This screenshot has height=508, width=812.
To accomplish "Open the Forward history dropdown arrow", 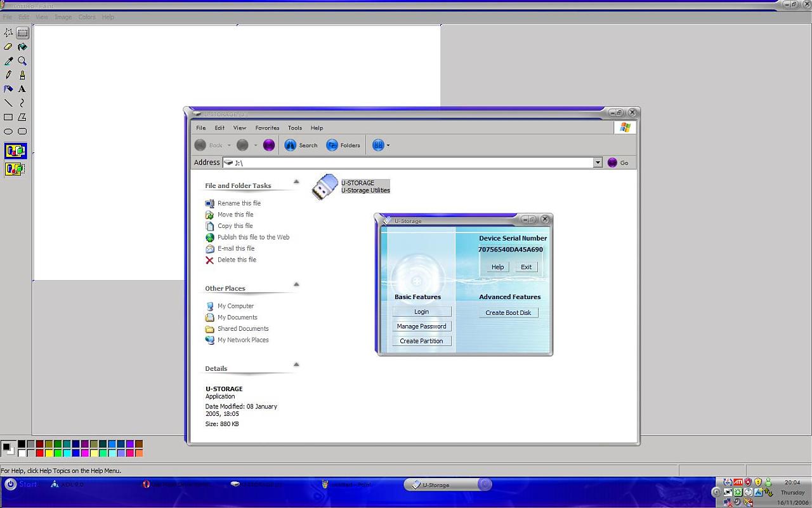I will pyautogui.click(x=256, y=145).
